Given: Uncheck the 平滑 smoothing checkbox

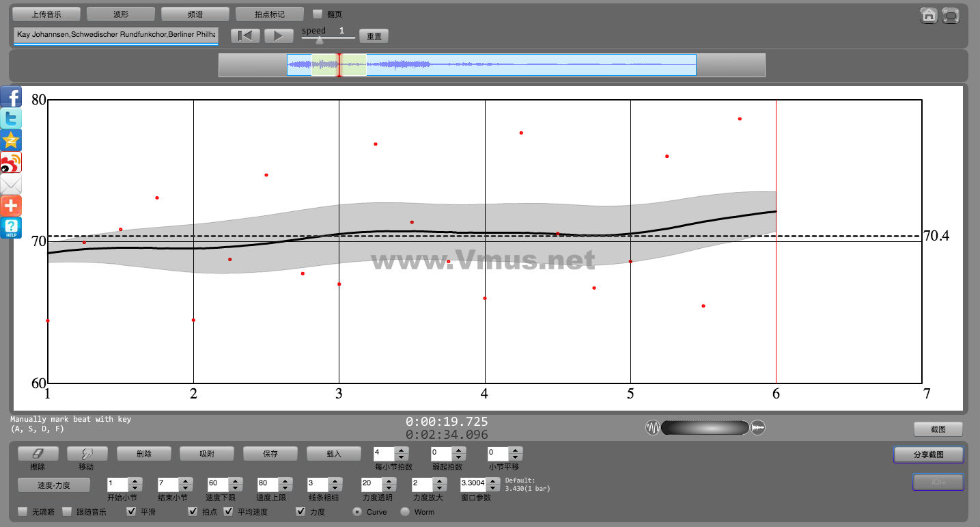Looking at the screenshot, I should tap(131, 511).
